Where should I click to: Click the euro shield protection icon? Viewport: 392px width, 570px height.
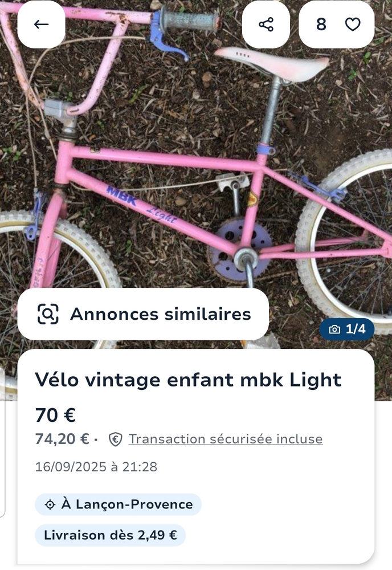[x=116, y=439]
